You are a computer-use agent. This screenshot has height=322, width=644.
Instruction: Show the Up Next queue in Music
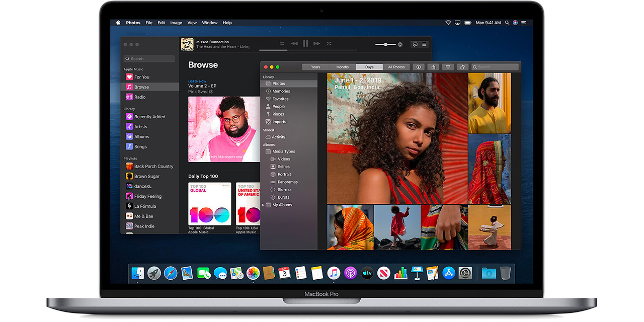click(424, 44)
